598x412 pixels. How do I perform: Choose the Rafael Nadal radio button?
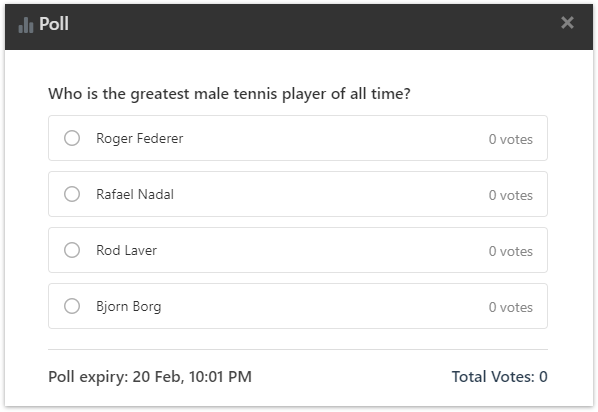tap(72, 194)
